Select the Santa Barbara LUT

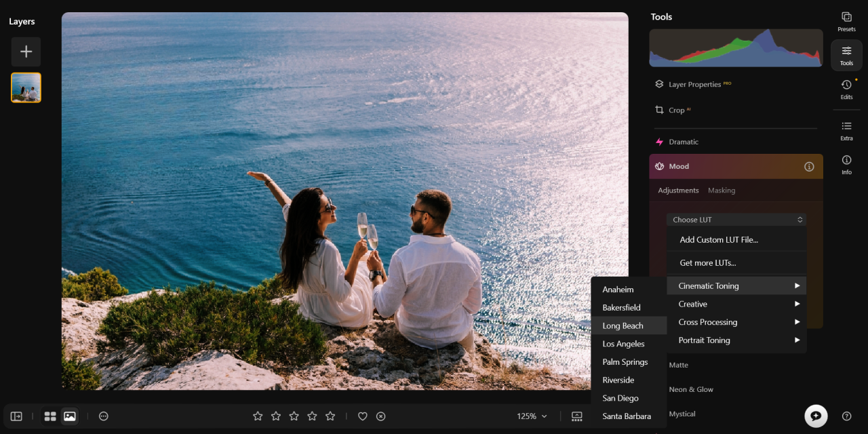[x=629, y=416]
